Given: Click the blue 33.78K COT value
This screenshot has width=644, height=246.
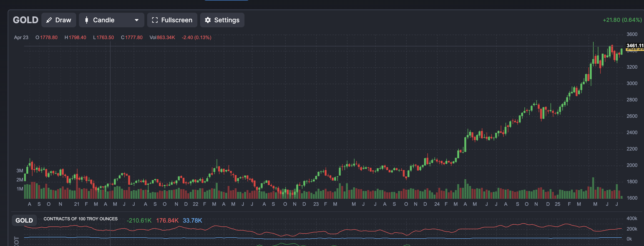Looking at the screenshot, I should pyautogui.click(x=192, y=221).
